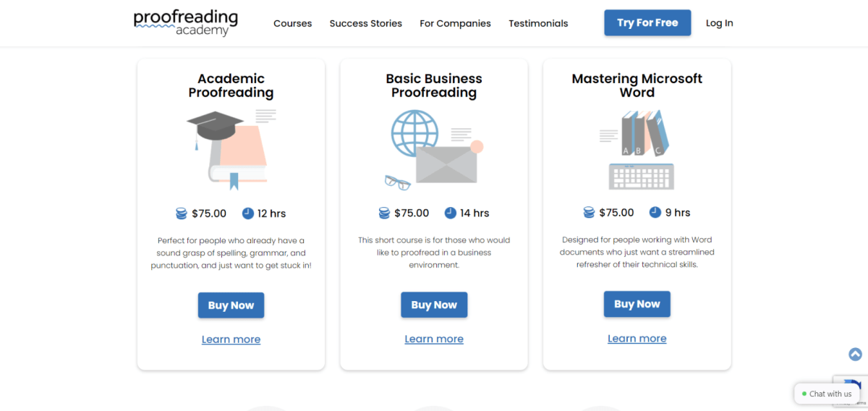Click the books and keyboard illustration
This screenshot has height=411, width=868.
[637, 150]
